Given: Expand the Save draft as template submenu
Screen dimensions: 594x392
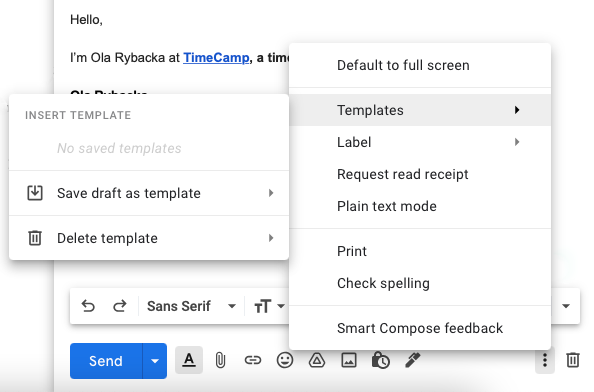Looking at the screenshot, I should tap(149, 193).
